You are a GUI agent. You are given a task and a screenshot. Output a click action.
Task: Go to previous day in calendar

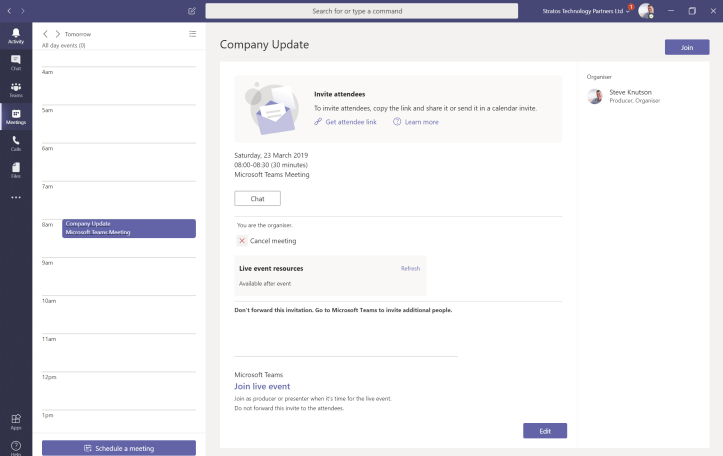[x=45, y=34]
